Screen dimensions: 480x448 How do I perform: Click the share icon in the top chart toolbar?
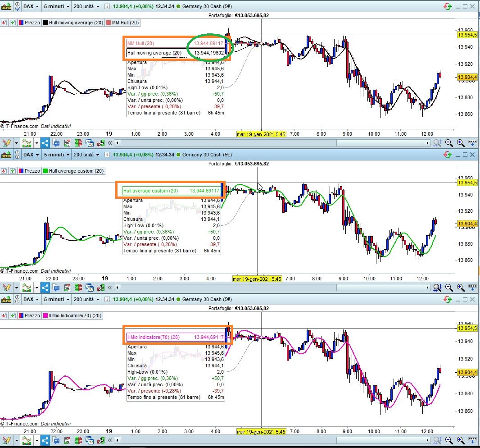[x=45, y=143]
